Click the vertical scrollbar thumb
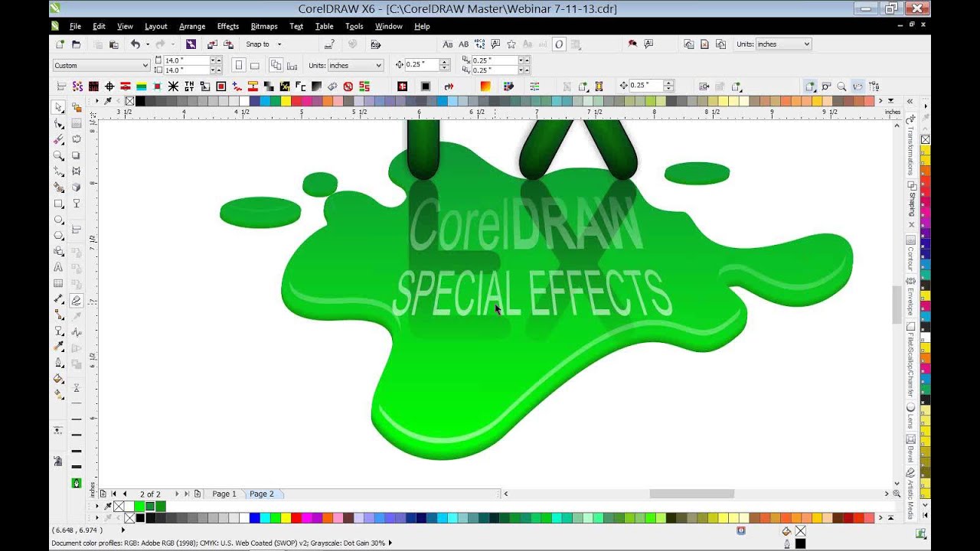 897,304
